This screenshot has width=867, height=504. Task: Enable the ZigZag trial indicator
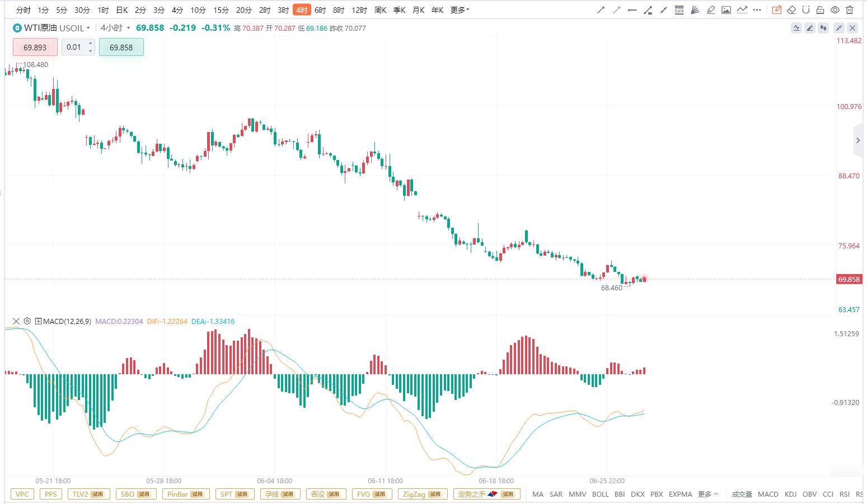(421, 494)
